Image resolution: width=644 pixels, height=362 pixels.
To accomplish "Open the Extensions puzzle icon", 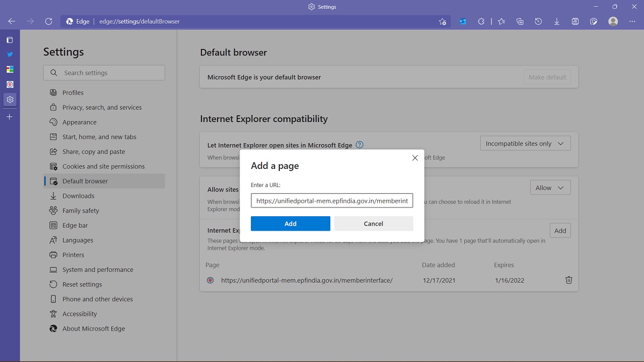I will (x=481, y=22).
